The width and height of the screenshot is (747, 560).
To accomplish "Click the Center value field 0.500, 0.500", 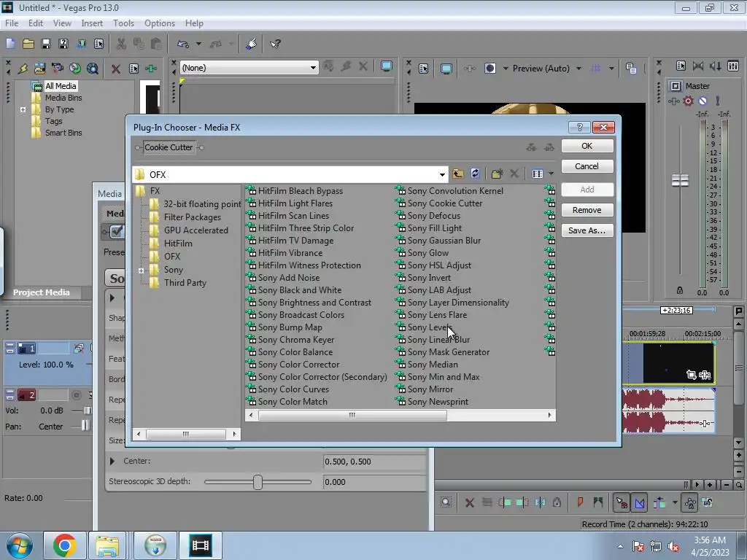I will (x=374, y=462).
